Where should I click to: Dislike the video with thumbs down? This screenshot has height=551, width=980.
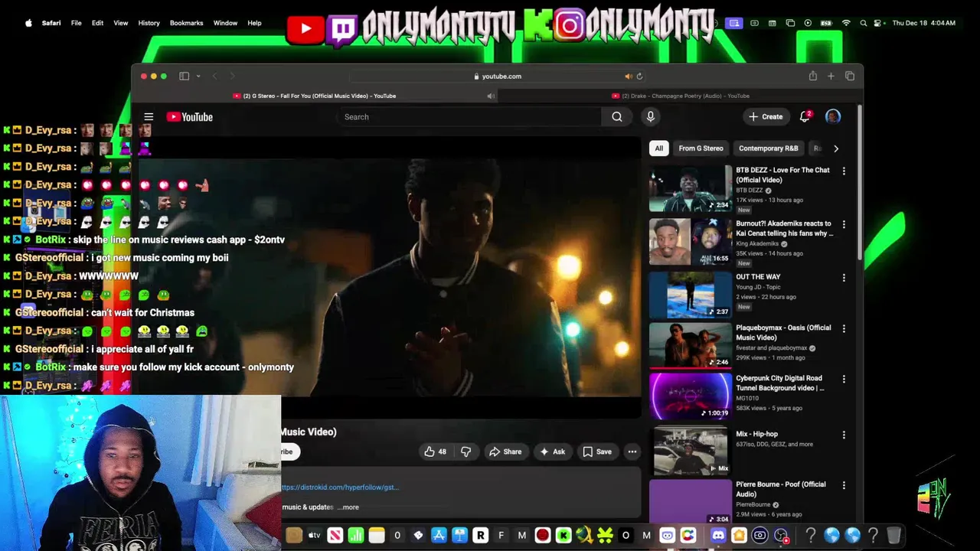tap(465, 452)
